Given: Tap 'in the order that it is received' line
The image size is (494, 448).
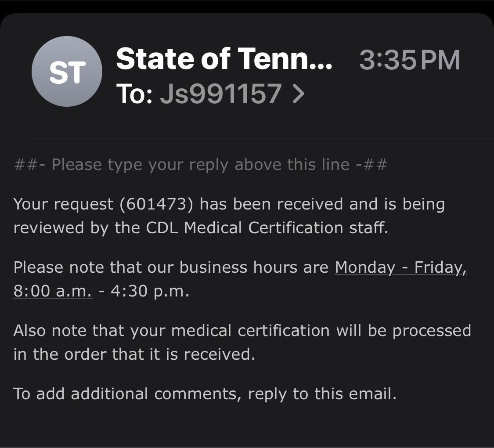Looking at the screenshot, I should pyautogui.click(x=134, y=354).
